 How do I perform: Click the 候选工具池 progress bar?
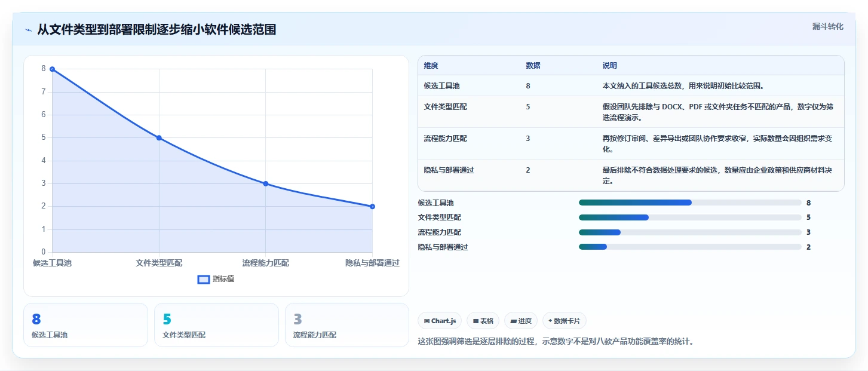point(690,203)
